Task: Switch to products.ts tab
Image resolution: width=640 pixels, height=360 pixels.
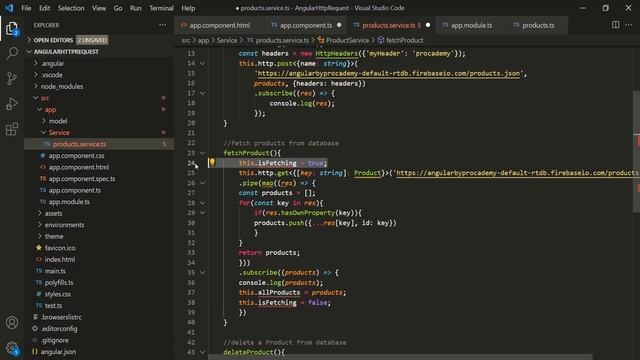Action: click(538, 25)
